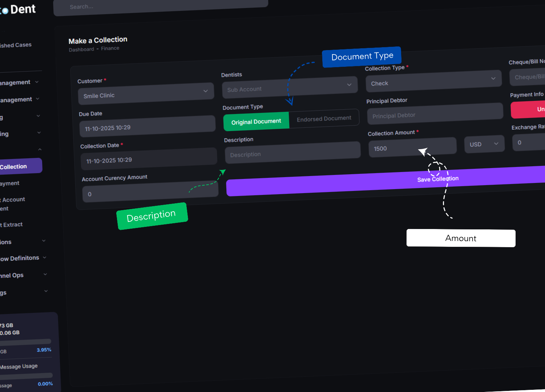Click the Finance breadcrumb link
The width and height of the screenshot is (545, 392).
click(110, 48)
